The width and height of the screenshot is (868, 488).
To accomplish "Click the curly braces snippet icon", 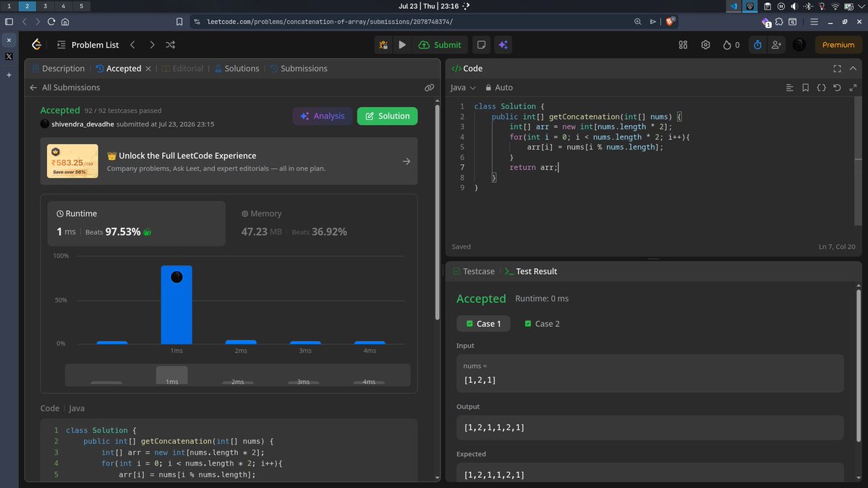I will (821, 87).
